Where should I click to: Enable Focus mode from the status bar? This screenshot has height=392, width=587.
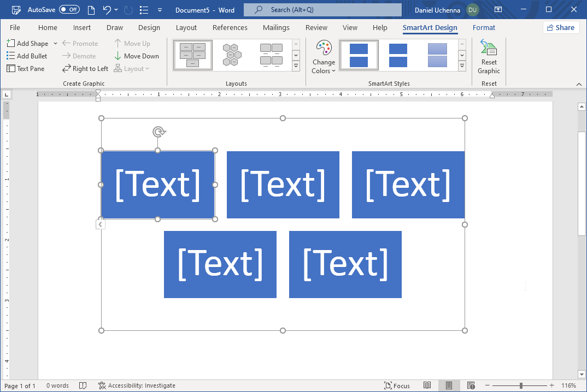pos(397,385)
